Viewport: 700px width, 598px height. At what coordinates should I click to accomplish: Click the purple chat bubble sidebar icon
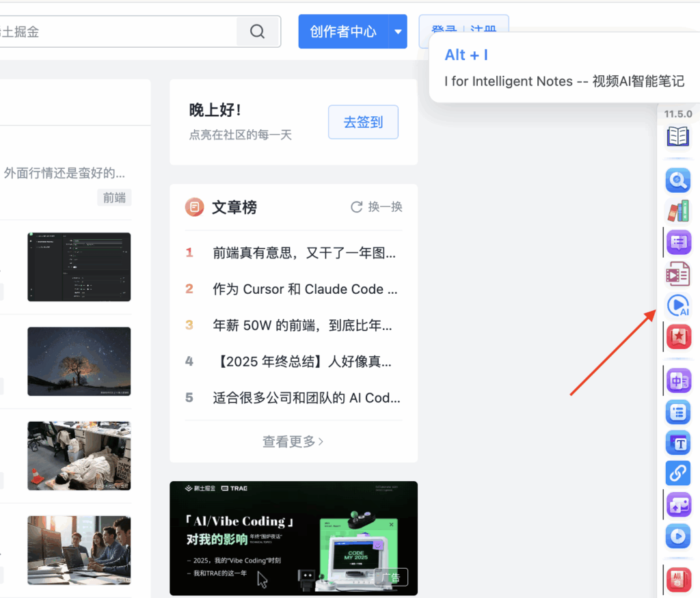click(x=678, y=242)
